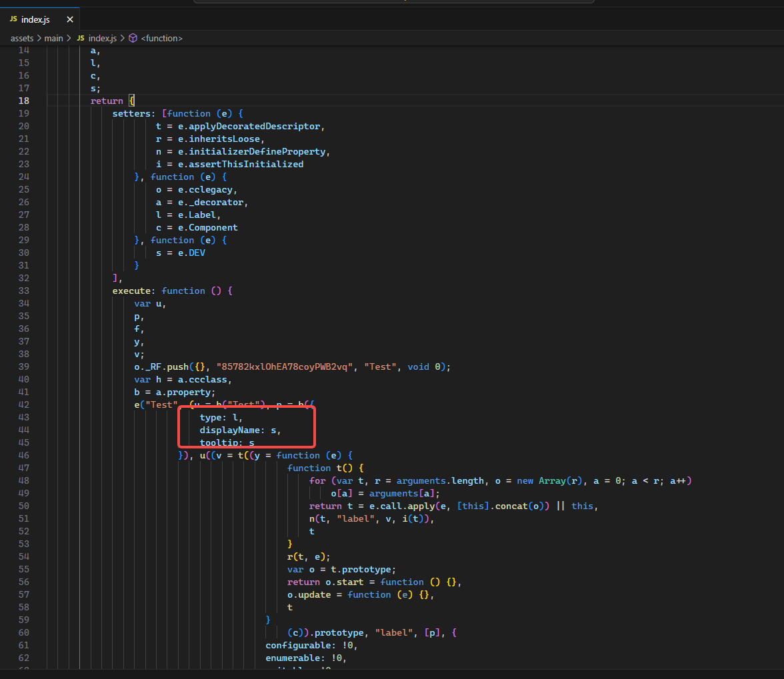This screenshot has height=679, width=784.
Task: Open the <function> symbol breadcrumb
Action: tap(161, 38)
